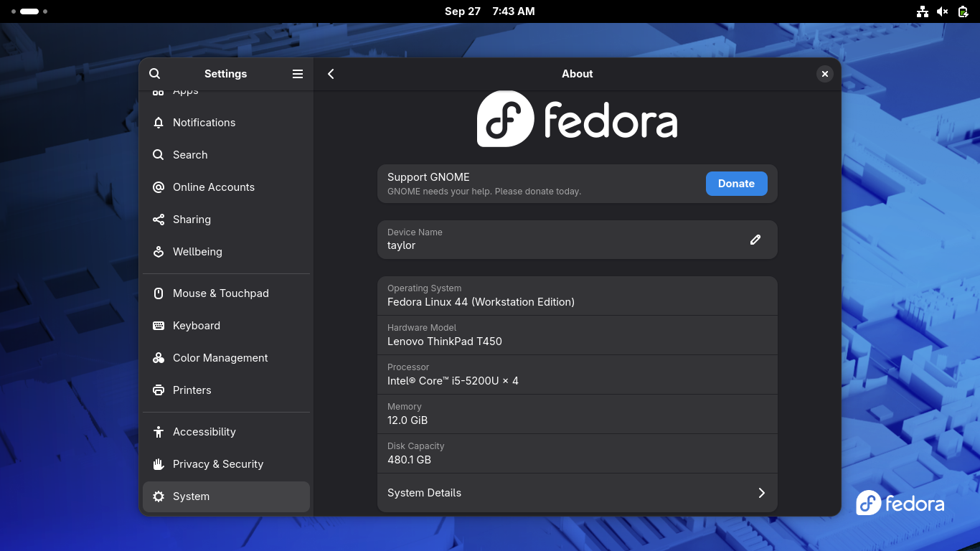Click the Support GNOME heading text
This screenshot has height=551, width=980.
428,177
